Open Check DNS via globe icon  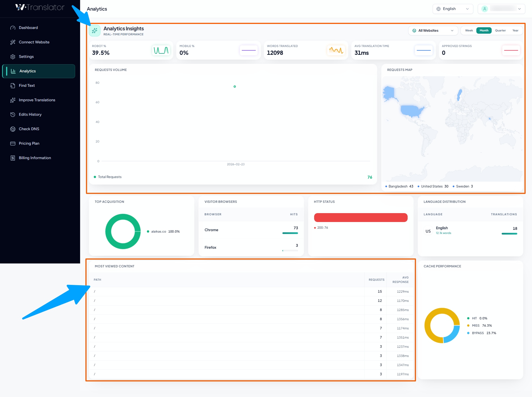pyautogui.click(x=13, y=129)
